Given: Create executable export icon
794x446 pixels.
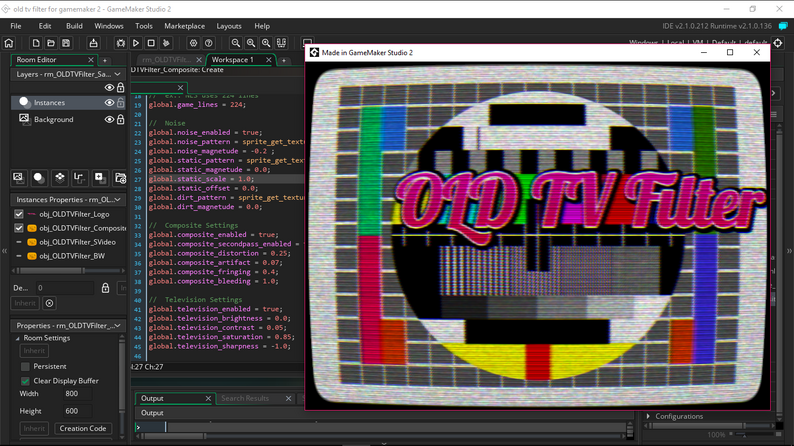Looking at the screenshot, I should (x=93, y=43).
